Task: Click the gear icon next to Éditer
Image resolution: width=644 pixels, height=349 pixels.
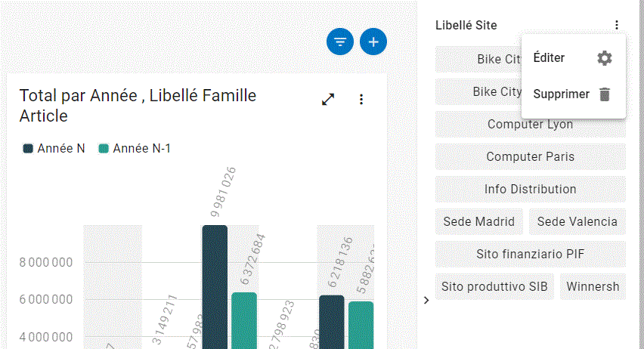Action: (x=604, y=58)
